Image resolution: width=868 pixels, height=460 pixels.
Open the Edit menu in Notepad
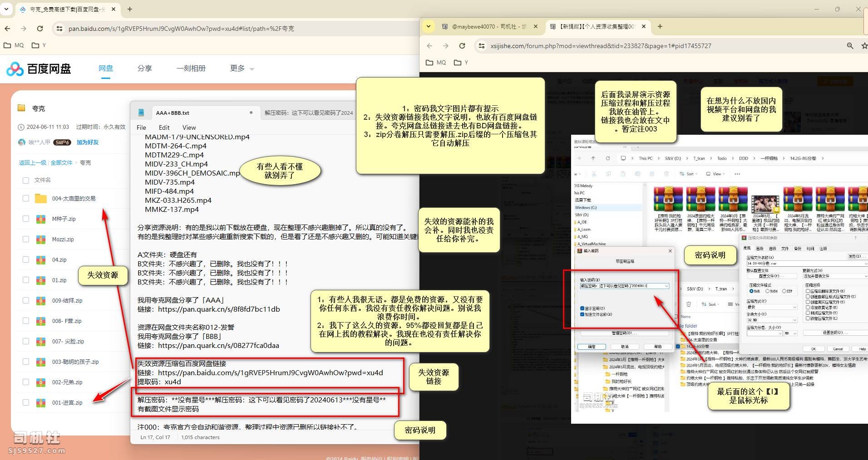point(164,127)
